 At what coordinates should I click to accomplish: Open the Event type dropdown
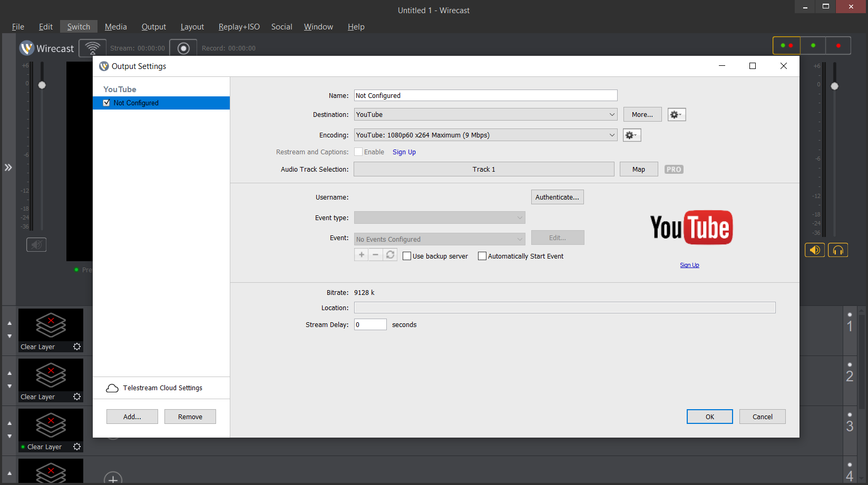point(440,217)
